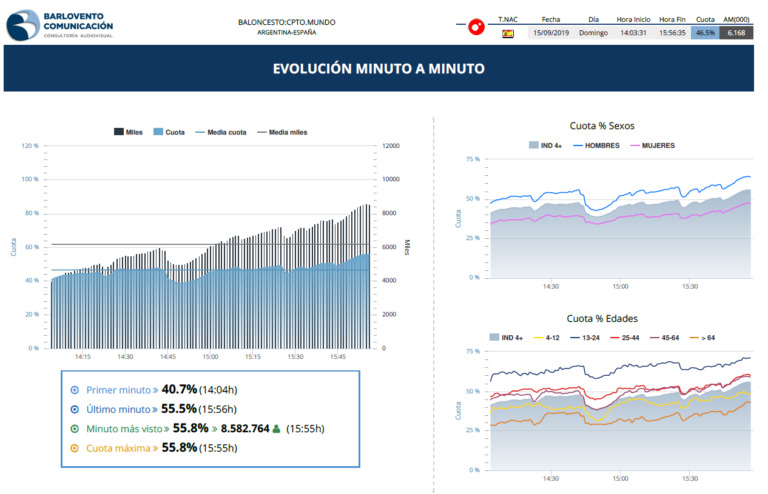
Task: Click the red channel logo icon
Action: [x=477, y=26]
